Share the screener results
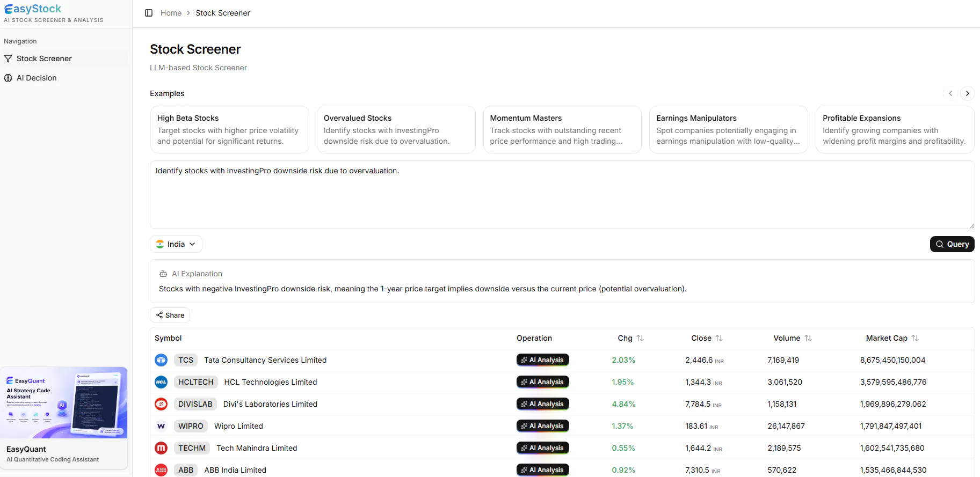 pos(170,315)
